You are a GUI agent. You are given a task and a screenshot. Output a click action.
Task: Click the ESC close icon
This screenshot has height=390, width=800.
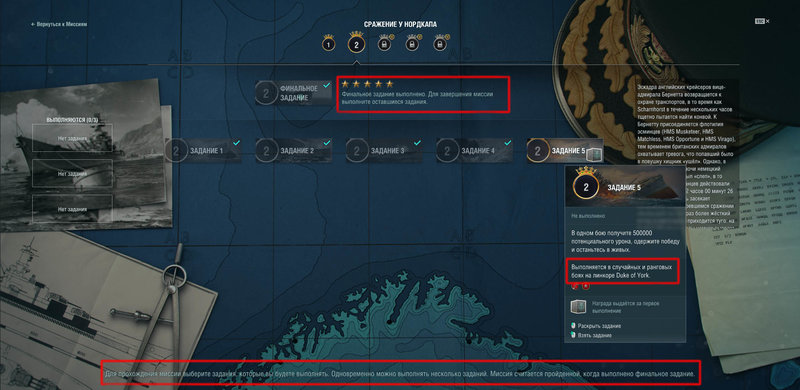coord(762,21)
